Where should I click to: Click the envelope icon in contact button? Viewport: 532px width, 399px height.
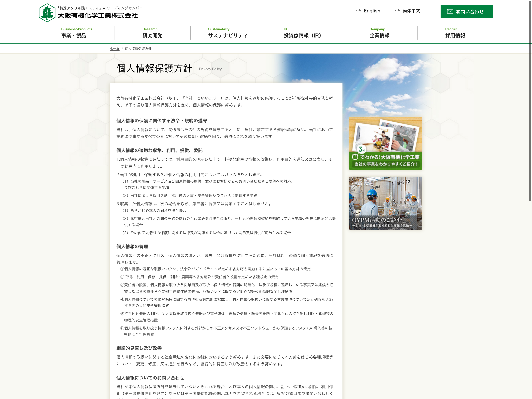coord(450,11)
